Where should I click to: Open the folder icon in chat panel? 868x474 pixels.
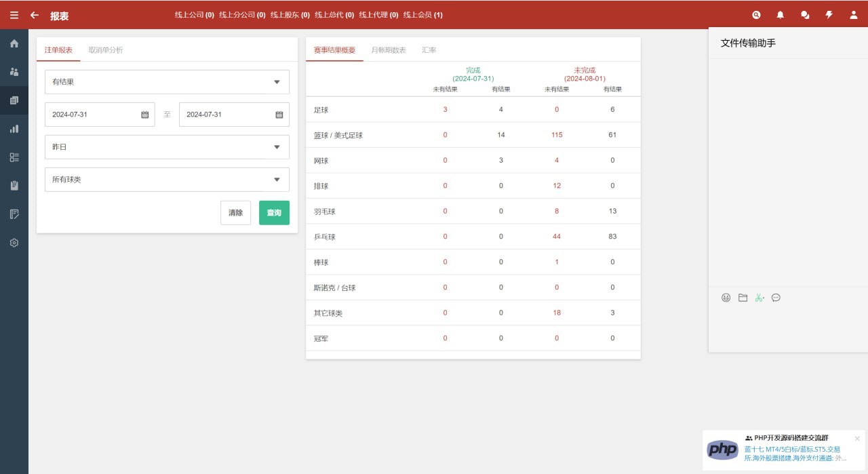coord(743,298)
